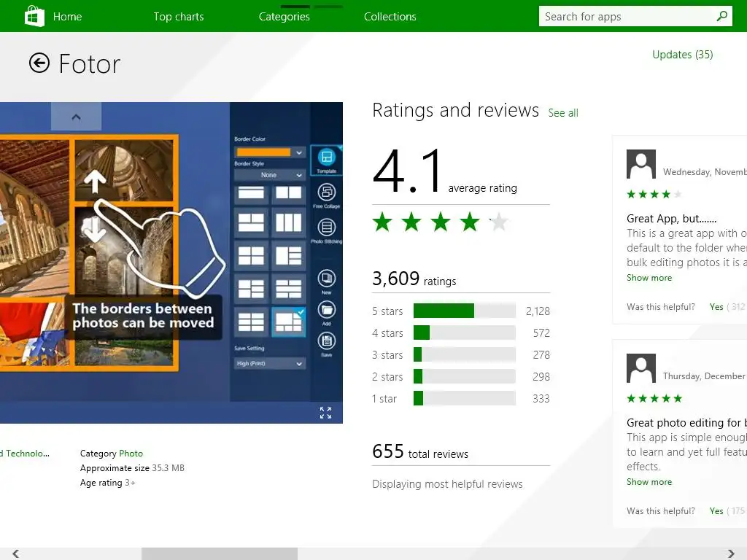Click the Windows Store logo icon
The height and width of the screenshot is (560, 747).
[34, 16]
